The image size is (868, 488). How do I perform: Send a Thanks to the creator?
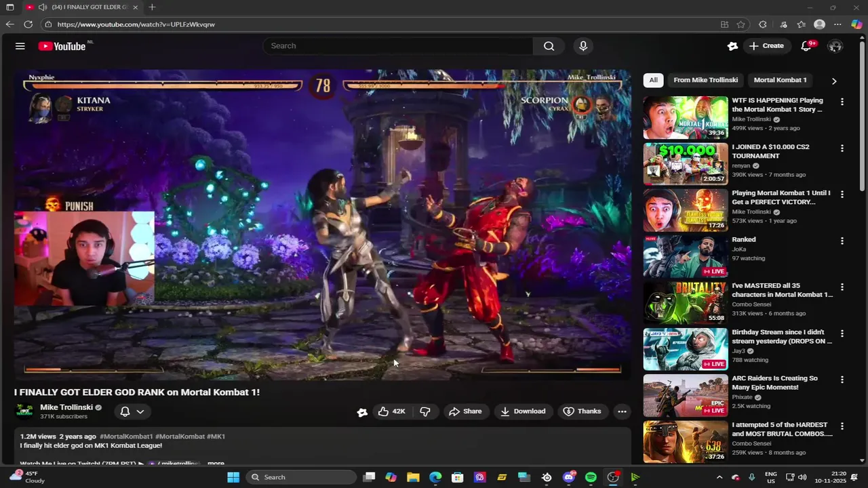(x=582, y=411)
